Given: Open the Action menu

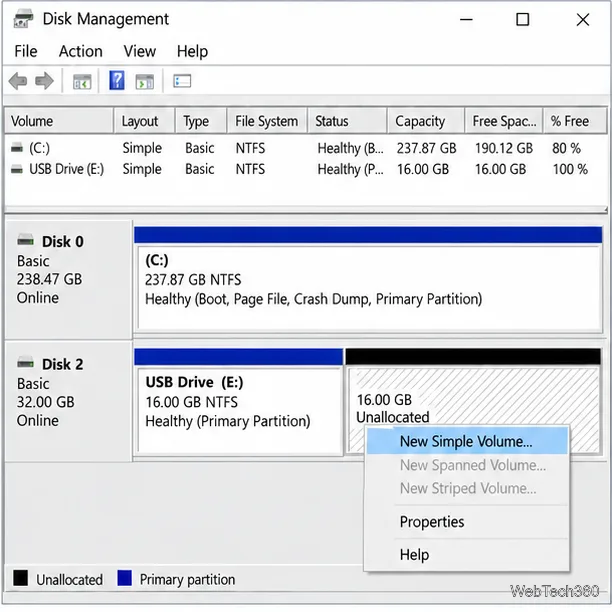Looking at the screenshot, I should pos(80,51).
